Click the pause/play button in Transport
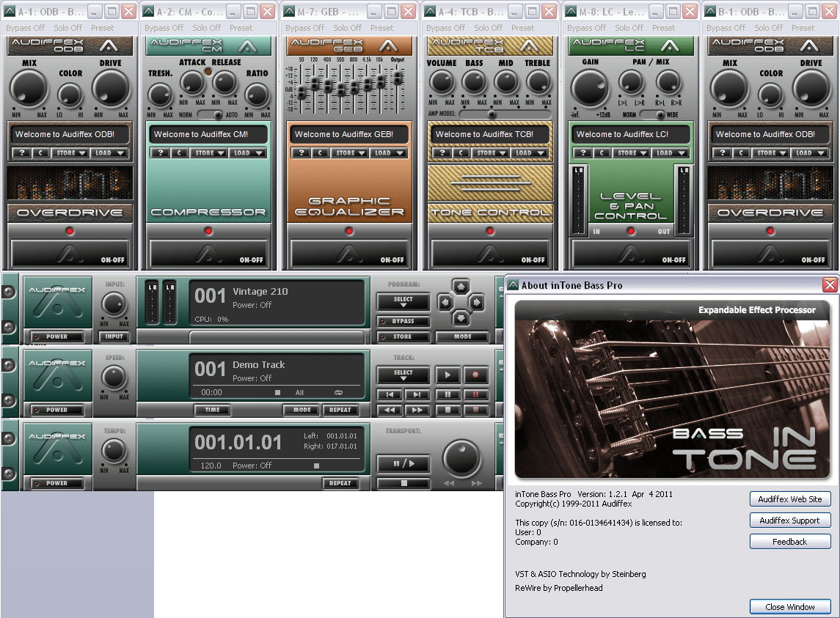Viewport: 840px width, 618px height. click(x=403, y=463)
